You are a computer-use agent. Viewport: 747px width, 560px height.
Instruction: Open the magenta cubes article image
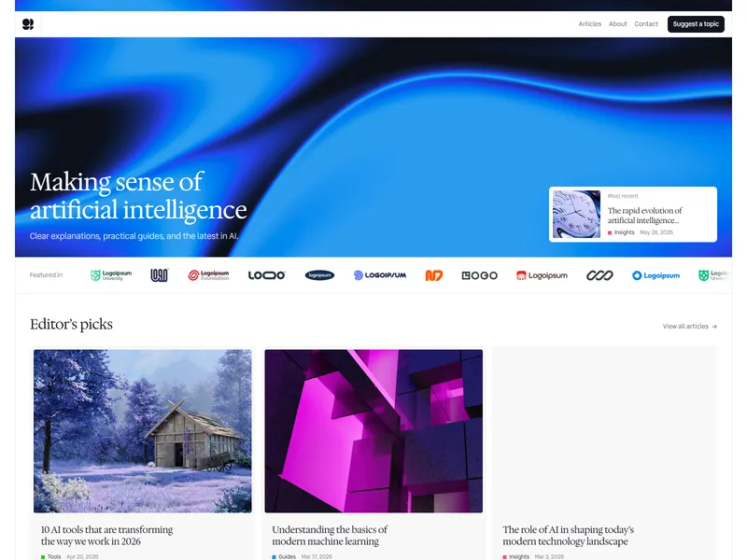tap(373, 431)
